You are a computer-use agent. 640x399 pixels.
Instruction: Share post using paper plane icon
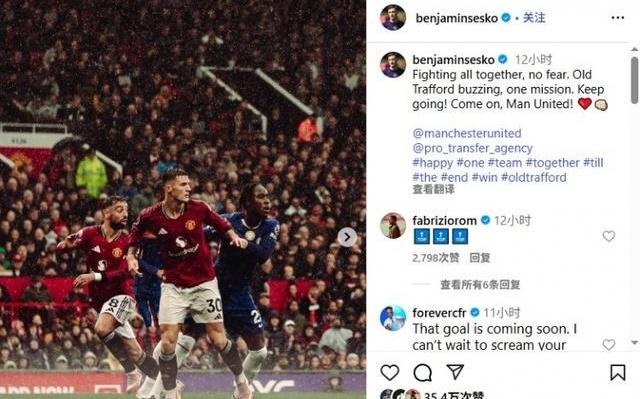(455, 372)
